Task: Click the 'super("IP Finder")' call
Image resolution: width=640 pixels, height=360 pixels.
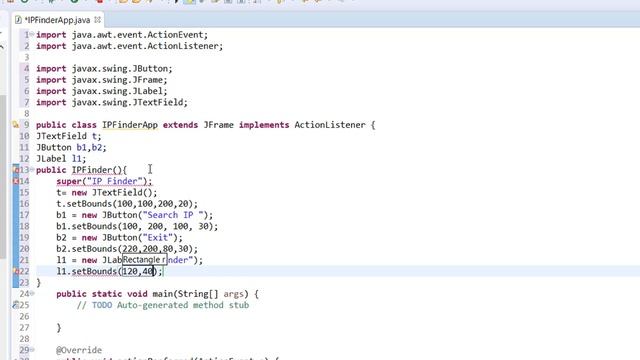Action: click(x=102, y=181)
